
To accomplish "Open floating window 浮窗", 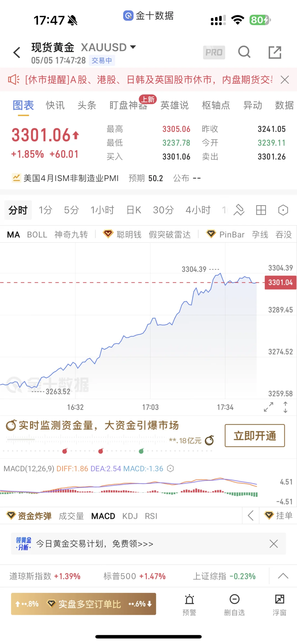I will 280,605.
